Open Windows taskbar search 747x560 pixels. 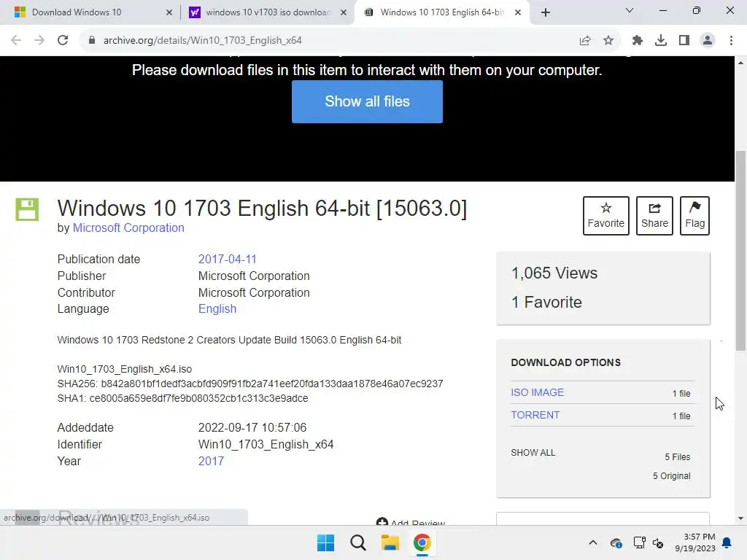pyautogui.click(x=357, y=542)
